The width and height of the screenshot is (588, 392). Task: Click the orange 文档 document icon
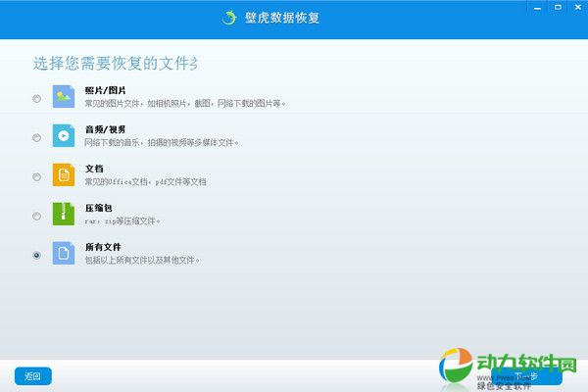coord(64,175)
